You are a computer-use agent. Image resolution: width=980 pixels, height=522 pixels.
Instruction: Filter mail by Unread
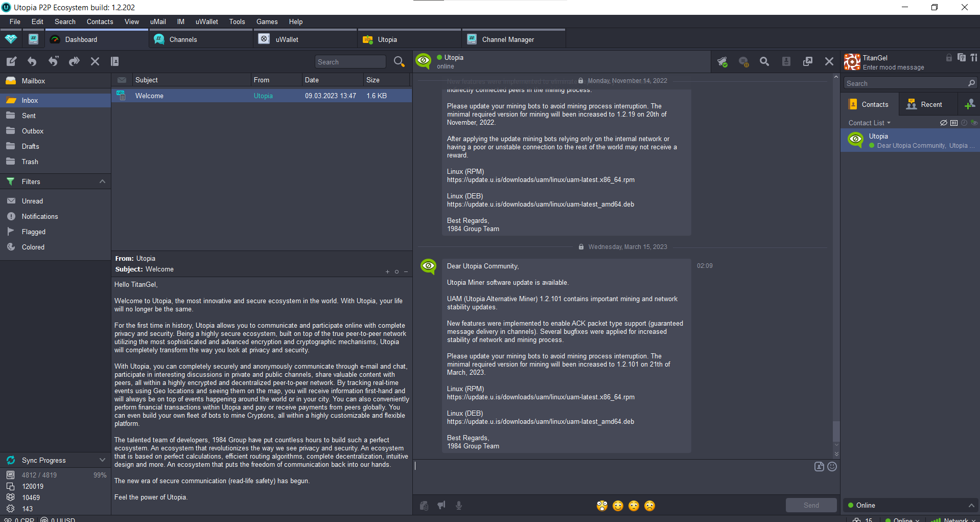coord(55,201)
